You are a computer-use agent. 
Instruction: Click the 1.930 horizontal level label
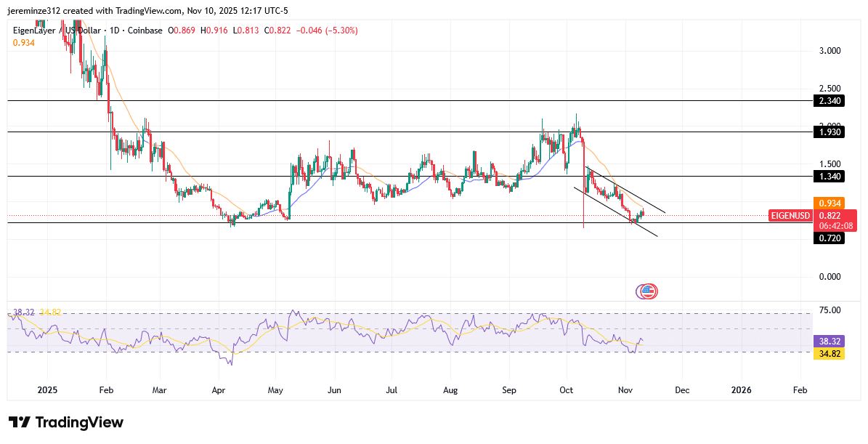tap(830, 132)
